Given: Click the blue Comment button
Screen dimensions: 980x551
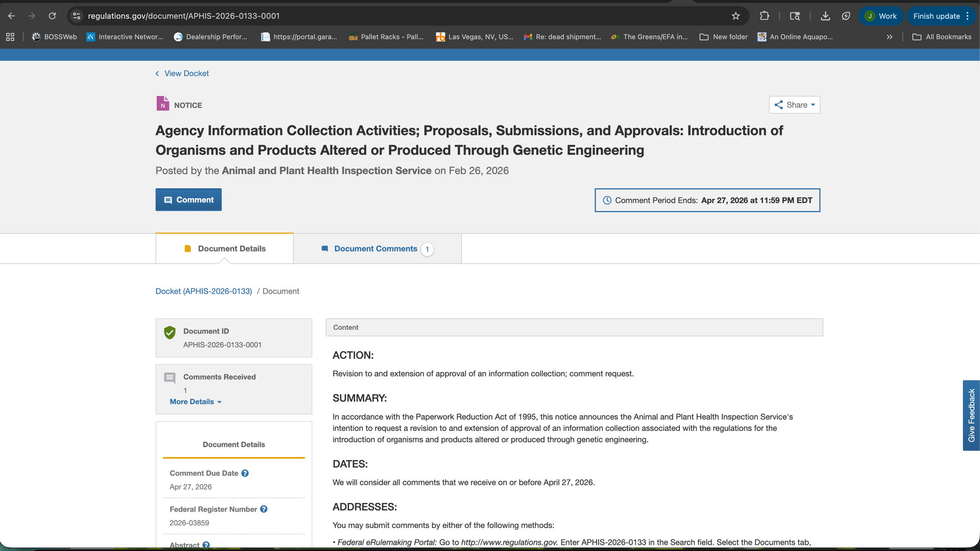Looking at the screenshot, I should [x=188, y=200].
